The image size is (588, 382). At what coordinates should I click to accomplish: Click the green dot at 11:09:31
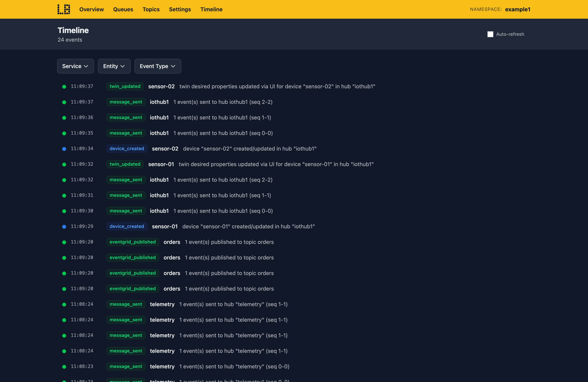pyautogui.click(x=64, y=196)
